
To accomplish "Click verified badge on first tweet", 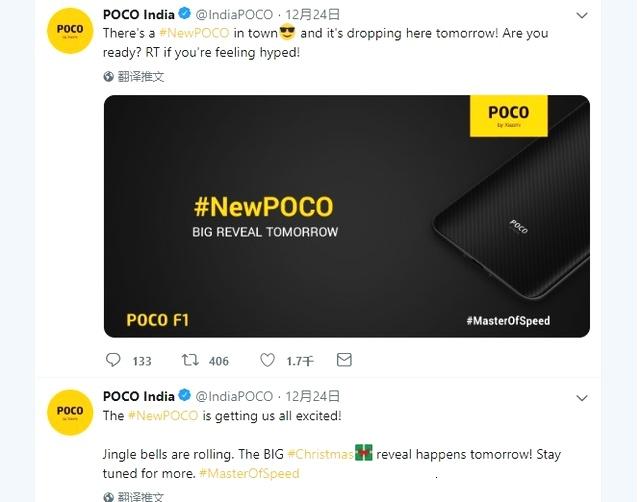I will [x=184, y=15].
